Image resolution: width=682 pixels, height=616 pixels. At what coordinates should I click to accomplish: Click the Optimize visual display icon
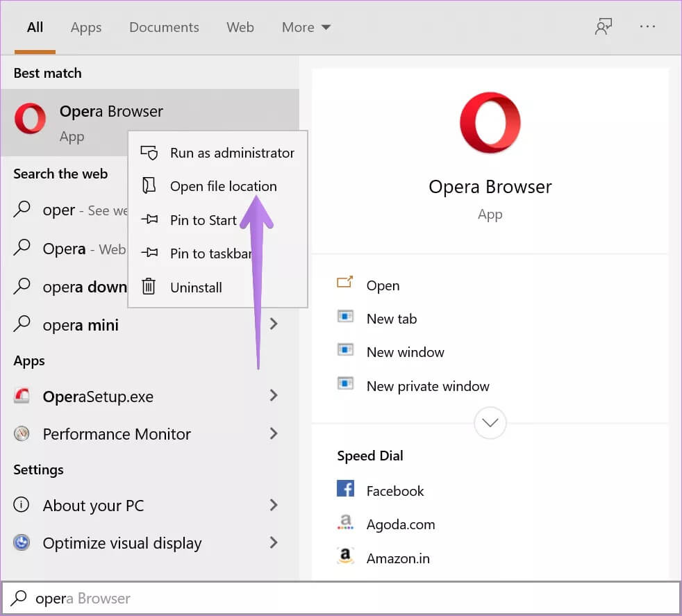coord(22,542)
